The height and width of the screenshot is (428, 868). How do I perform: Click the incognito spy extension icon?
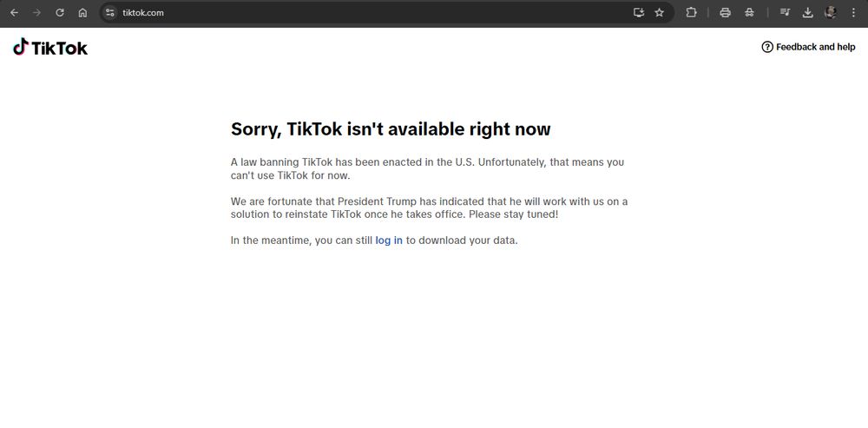tap(750, 12)
